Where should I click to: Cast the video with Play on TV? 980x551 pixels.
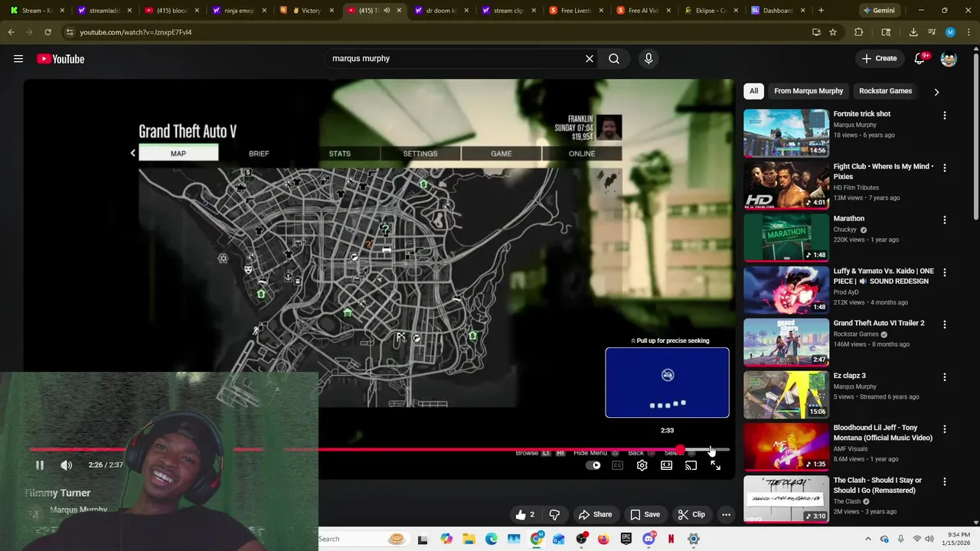click(x=691, y=465)
